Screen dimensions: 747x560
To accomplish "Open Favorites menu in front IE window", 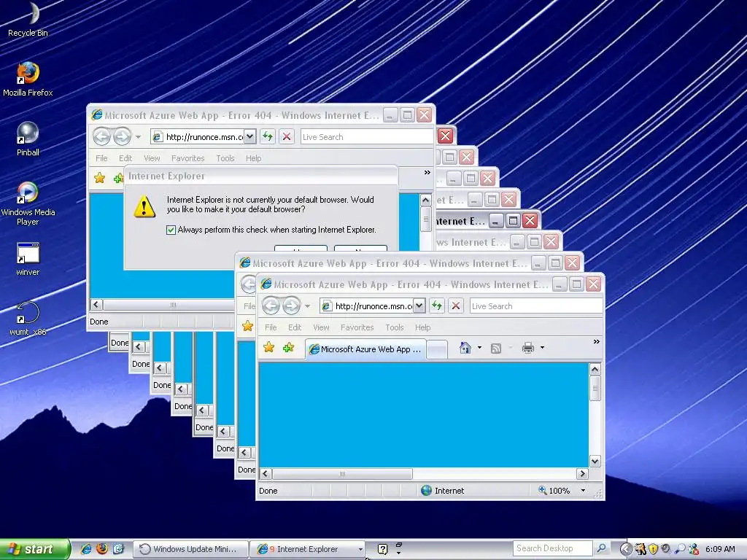I will [357, 327].
